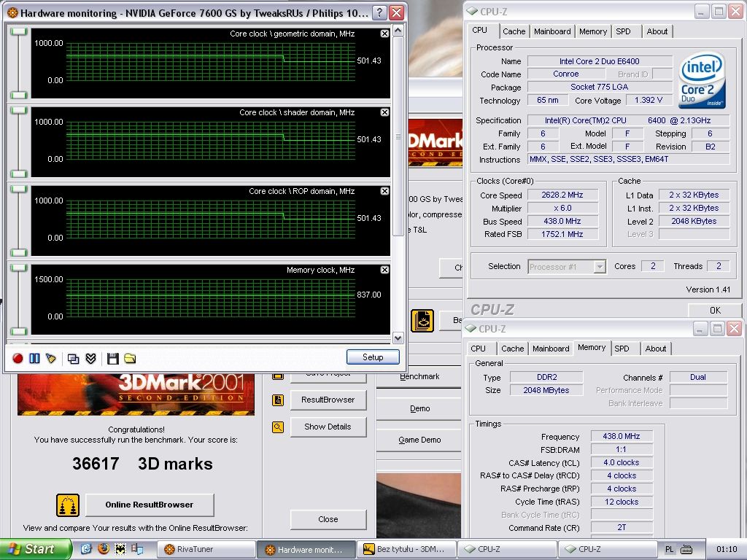Click the Intel Core 2 Duo logo in CPU-Z
Screen dimensions: 747x560
tap(702, 80)
